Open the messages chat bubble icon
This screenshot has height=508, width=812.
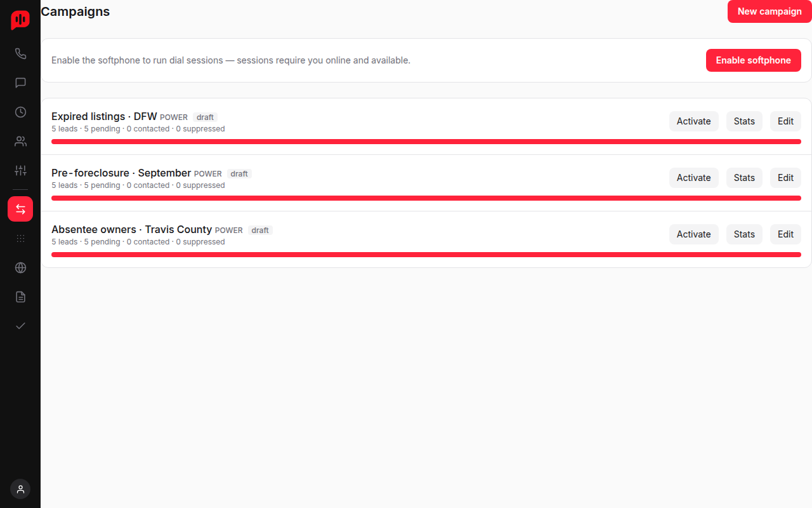20,83
